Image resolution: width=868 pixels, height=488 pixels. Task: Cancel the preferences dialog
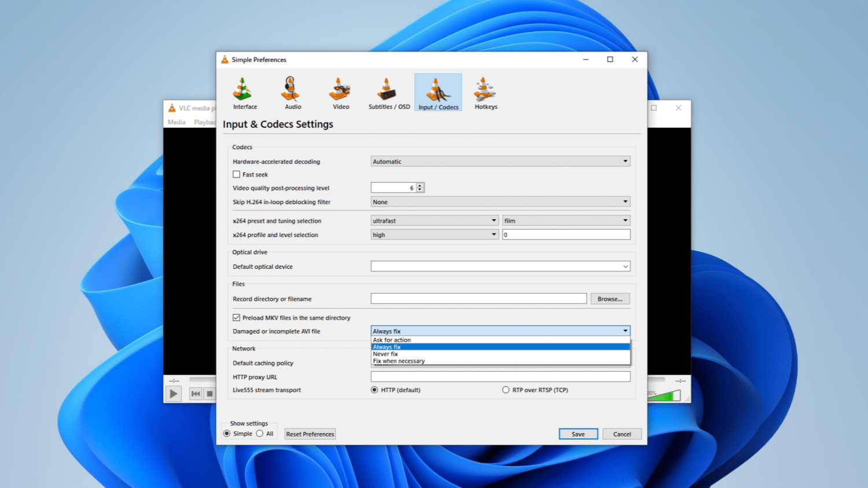622,434
